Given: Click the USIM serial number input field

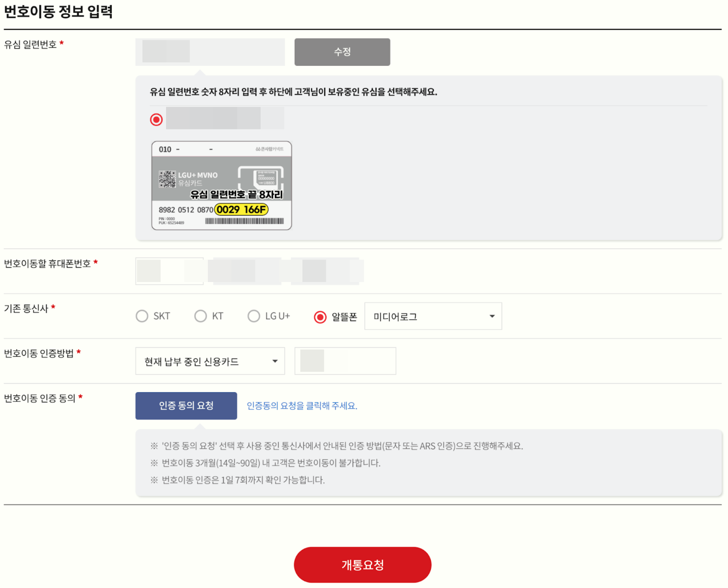Looking at the screenshot, I should coord(210,52).
